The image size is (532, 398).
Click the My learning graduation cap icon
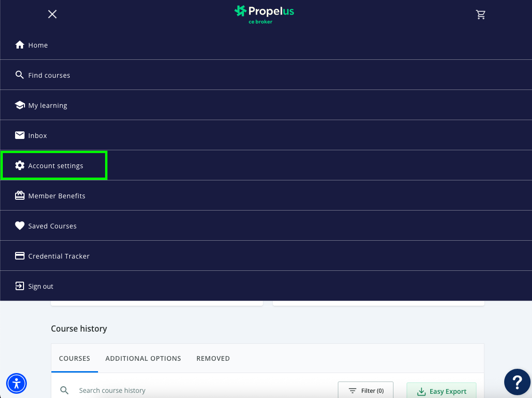[x=20, y=106]
